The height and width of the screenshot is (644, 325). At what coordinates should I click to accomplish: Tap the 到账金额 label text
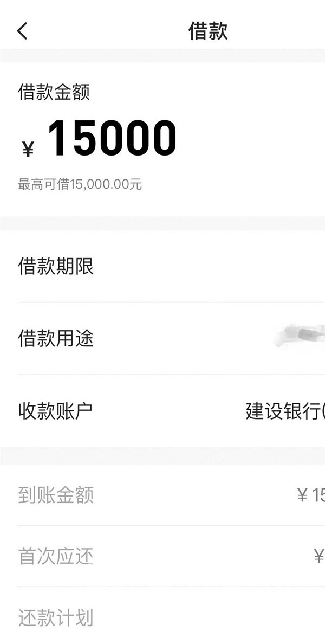coord(56,495)
